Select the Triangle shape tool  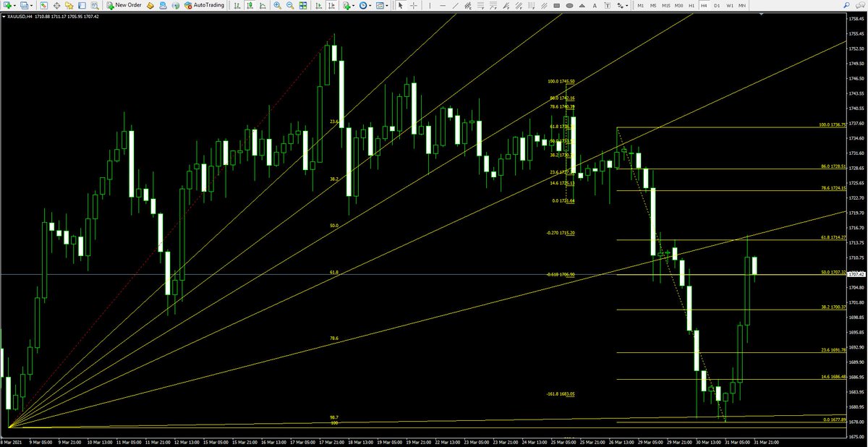582,5
